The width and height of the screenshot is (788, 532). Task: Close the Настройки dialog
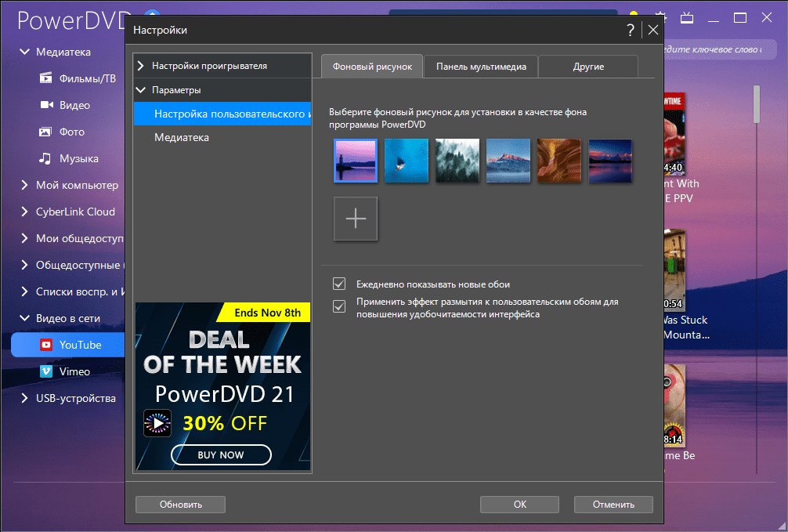point(652,31)
